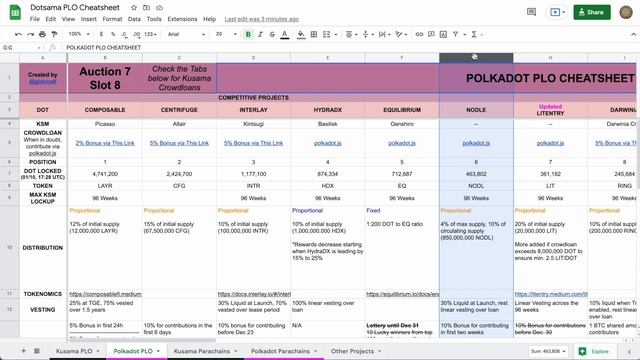Merge selected cells
Screen dimensions: 640x360
point(327,35)
